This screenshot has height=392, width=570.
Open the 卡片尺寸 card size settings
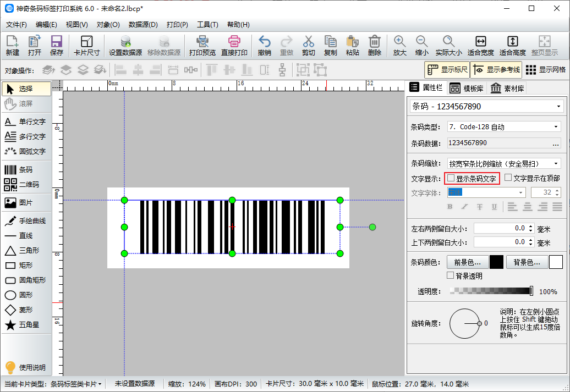[86, 46]
